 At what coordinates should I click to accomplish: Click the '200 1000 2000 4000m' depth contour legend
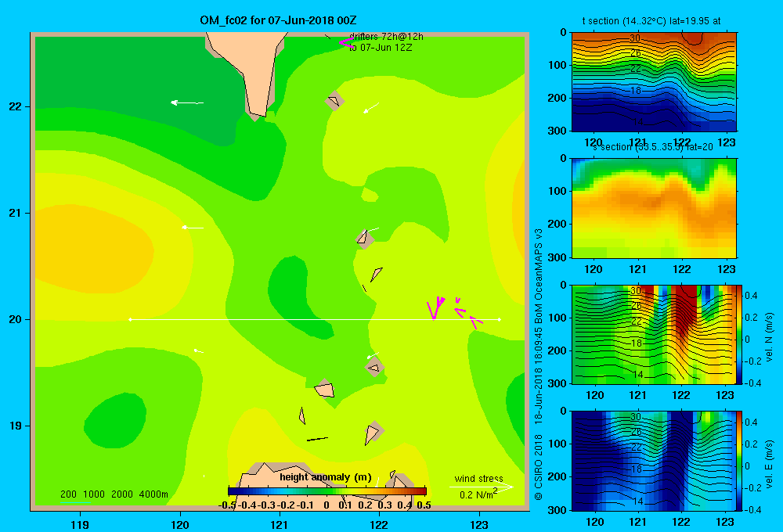(x=114, y=494)
